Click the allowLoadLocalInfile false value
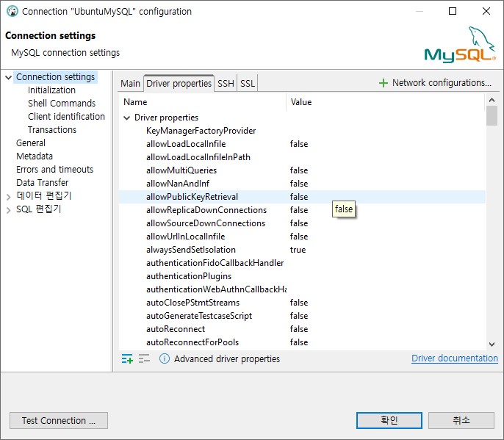Image resolution: width=504 pixels, height=440 pixels. [x=299, y=144]
